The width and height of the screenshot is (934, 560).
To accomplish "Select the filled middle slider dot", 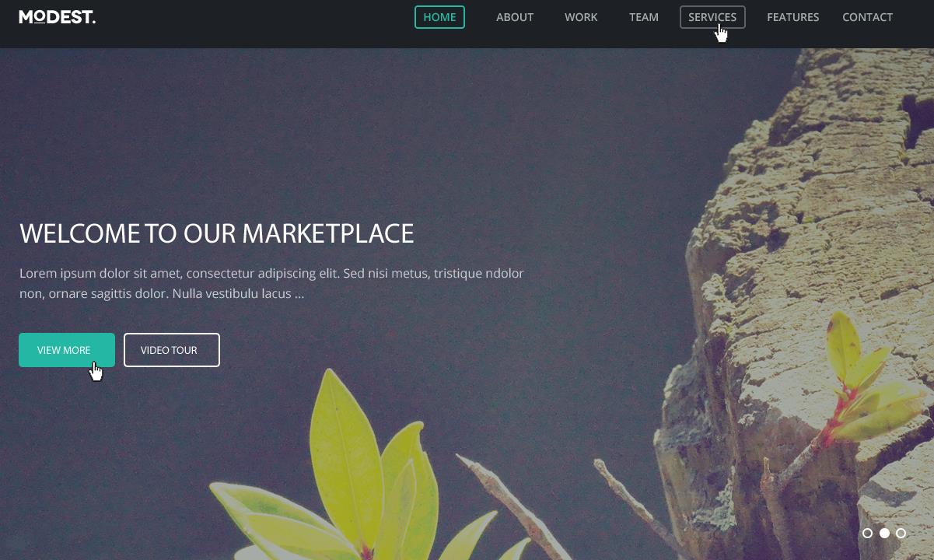I will click(884, 534).
